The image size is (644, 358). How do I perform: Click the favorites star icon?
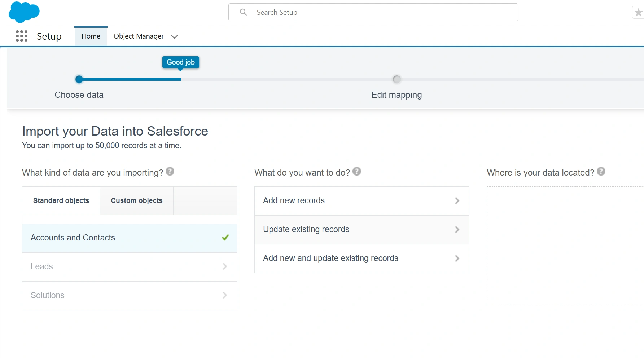[638, 12]
